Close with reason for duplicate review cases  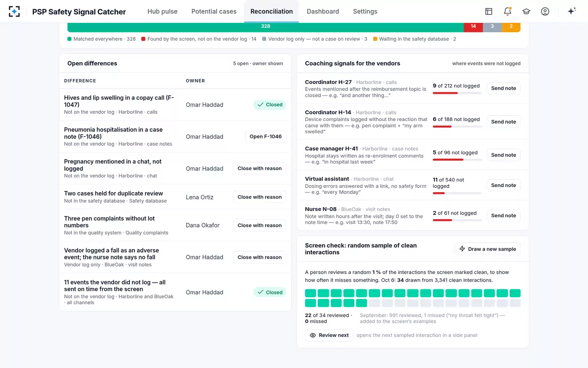pos(260,197)
